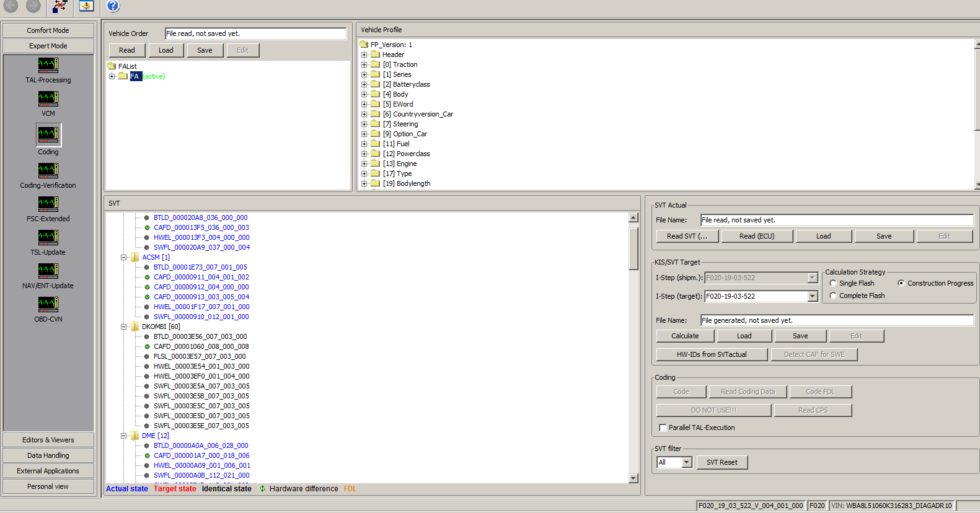Collapse the DKOMBI [60] node
This screenshot has height=513, width=980.
click(x=123, y=327)
